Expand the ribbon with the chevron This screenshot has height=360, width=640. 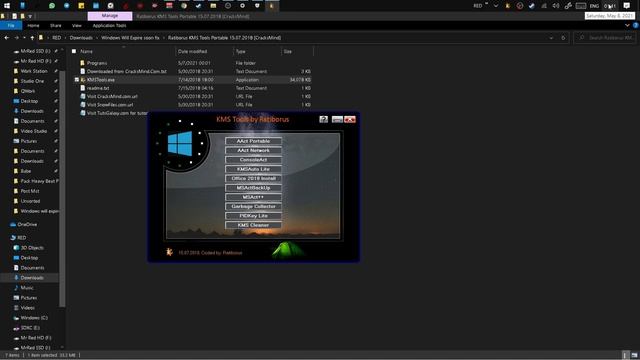coord(627,25)
